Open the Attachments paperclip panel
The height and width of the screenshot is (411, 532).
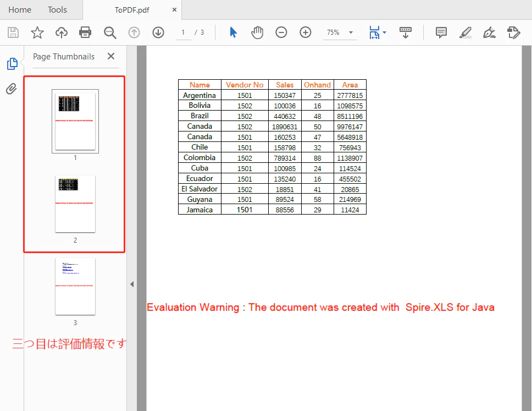click(x=11, y=89)
